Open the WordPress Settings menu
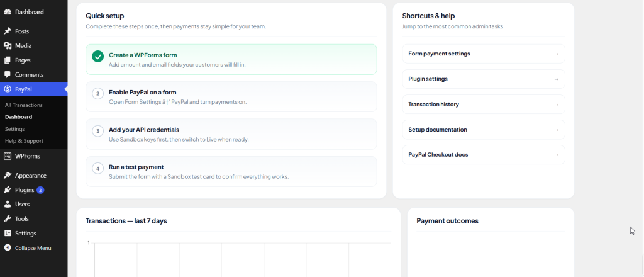The width and height of the screenshot is (644, 277). coord(34,234)
